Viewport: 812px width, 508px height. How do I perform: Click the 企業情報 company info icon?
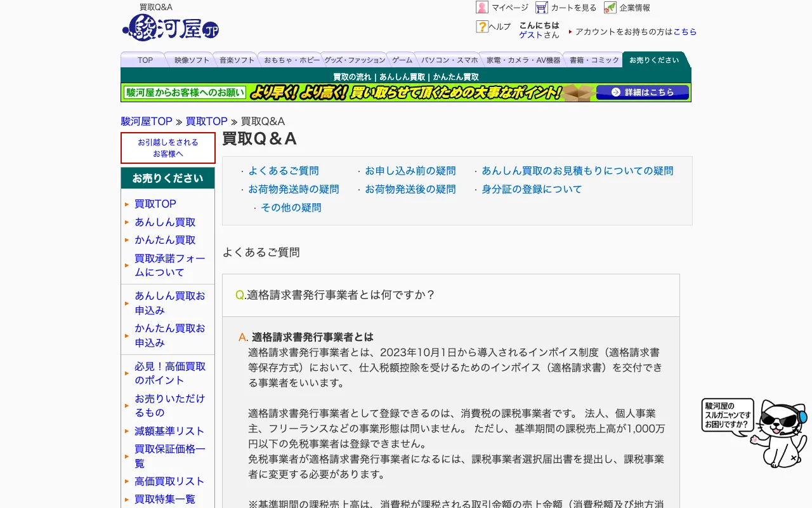pos(610,8)
